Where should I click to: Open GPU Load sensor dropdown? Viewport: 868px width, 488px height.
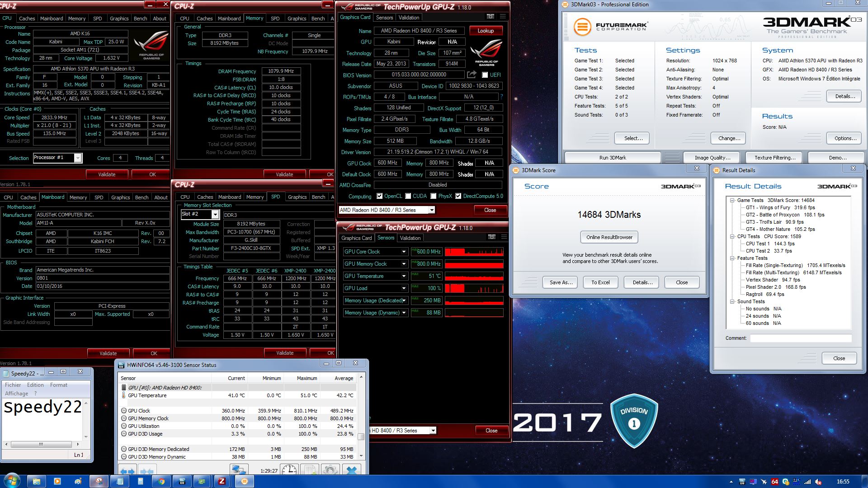pyautogui.click(x=404, y=288)
